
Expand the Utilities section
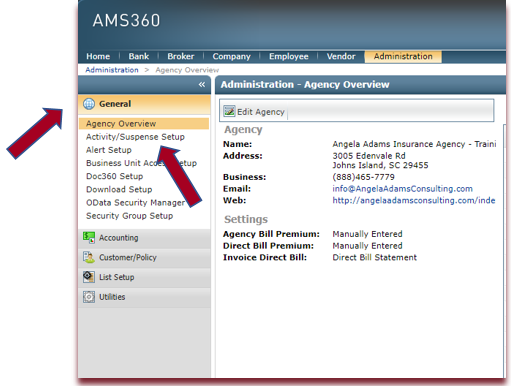(144, 297)
